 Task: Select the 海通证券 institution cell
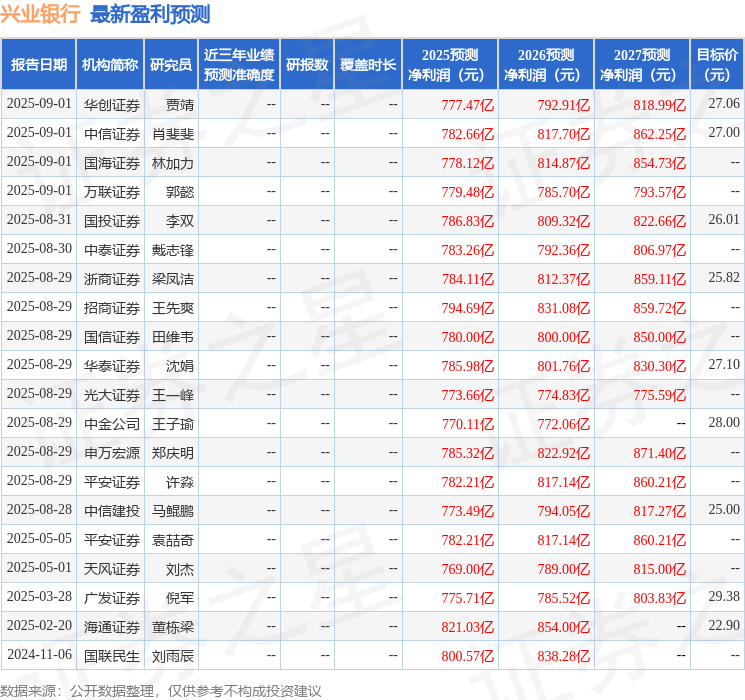click(x=112, y=627)
